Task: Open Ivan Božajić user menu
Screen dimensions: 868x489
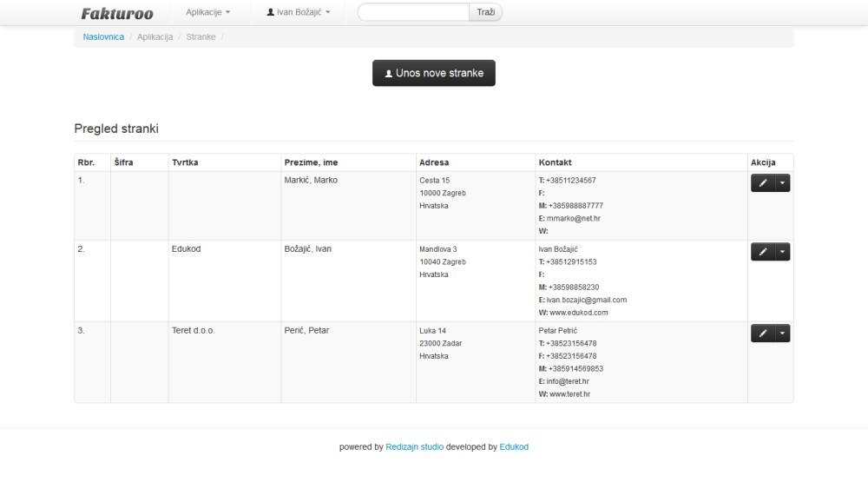Action: (x=299, y=12)
